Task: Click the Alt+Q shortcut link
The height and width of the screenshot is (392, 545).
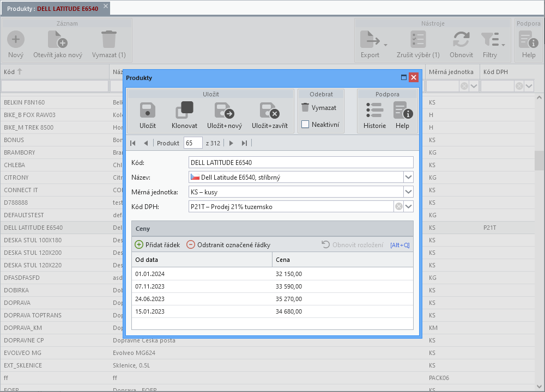Action: (x=399, y=245)
